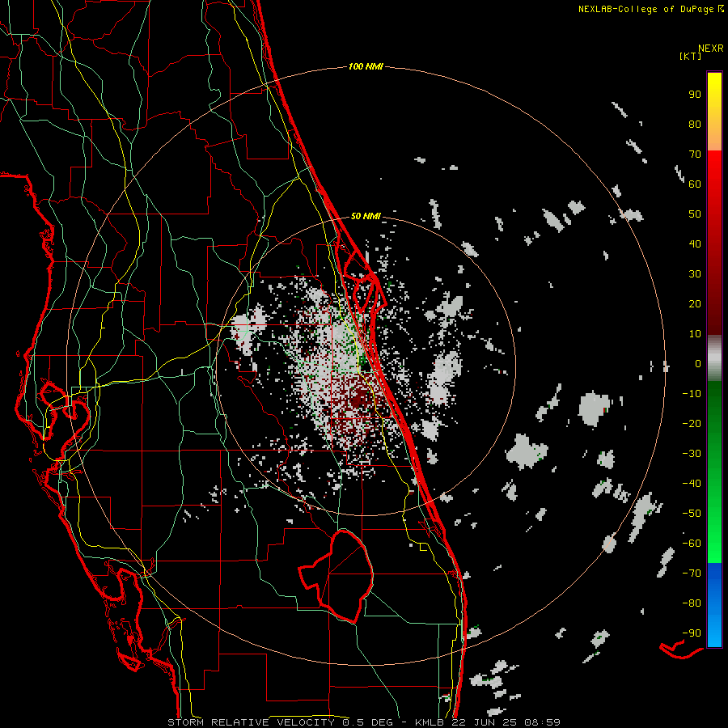The image size is (728, 728).
Task: Click the KT units label above the color scale
Action: pos(691,56)
